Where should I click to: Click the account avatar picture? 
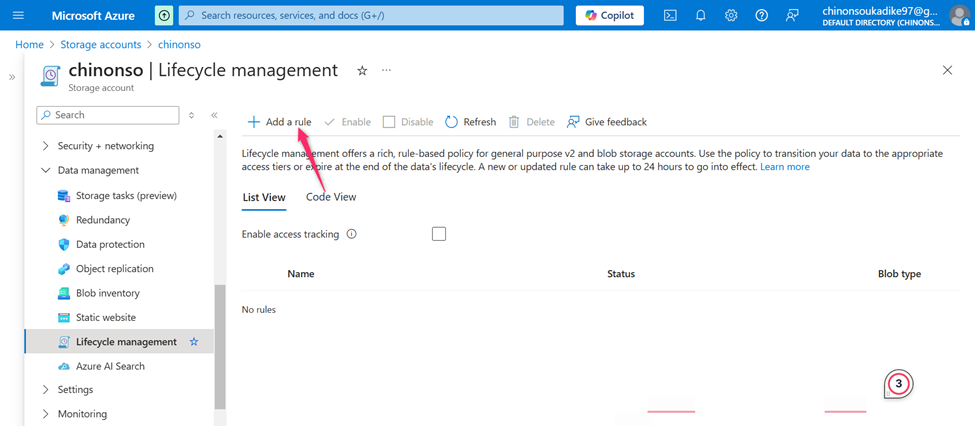[959, 16]
